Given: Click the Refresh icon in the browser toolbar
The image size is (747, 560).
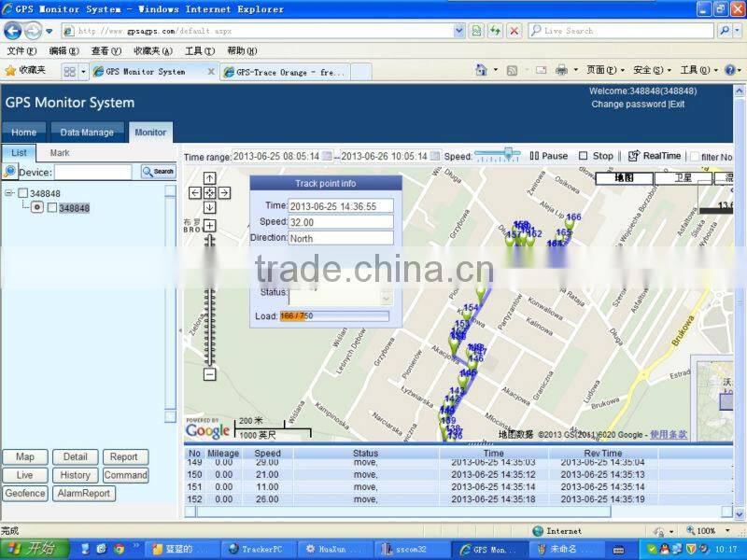Looking at the screenshot, I should (496, 31).
